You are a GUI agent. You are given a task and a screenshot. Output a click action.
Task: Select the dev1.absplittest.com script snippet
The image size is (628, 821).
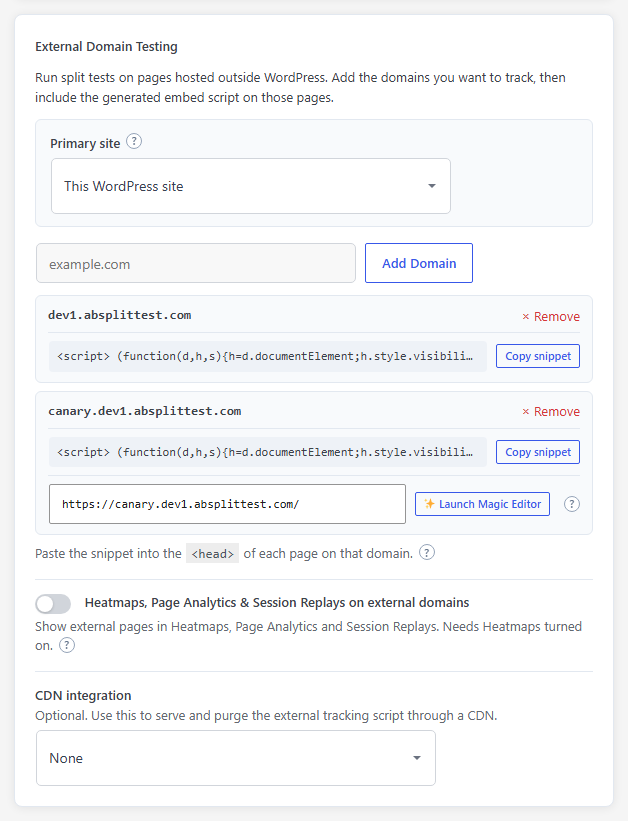(268, 357)
